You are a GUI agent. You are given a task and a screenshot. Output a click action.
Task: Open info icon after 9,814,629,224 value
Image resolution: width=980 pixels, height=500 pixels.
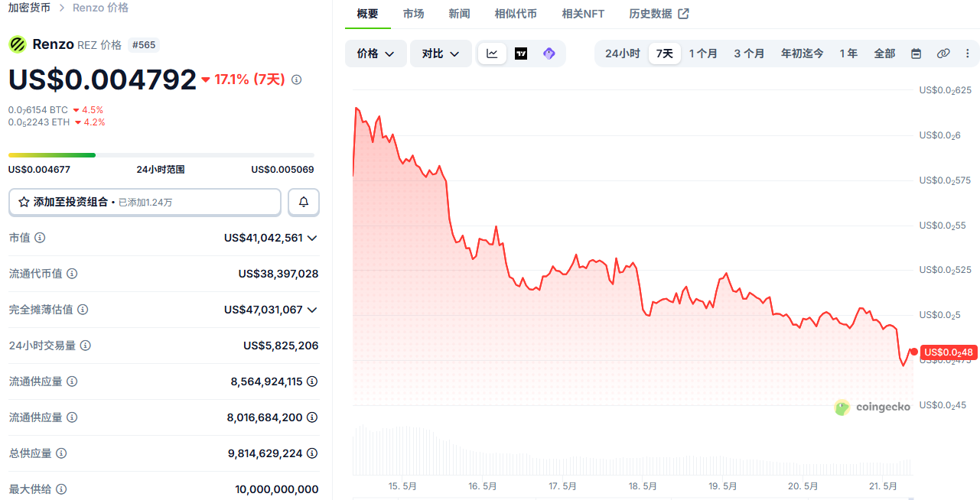pos(312,453)
